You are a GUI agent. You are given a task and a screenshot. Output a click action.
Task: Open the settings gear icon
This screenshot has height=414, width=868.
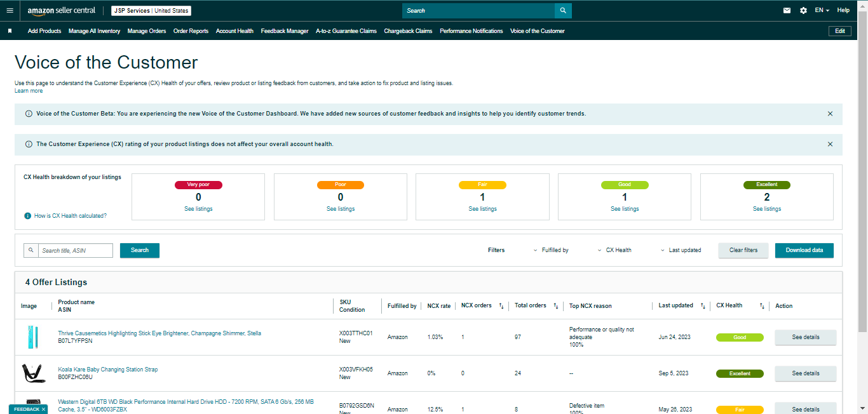(x=803, y=10)
